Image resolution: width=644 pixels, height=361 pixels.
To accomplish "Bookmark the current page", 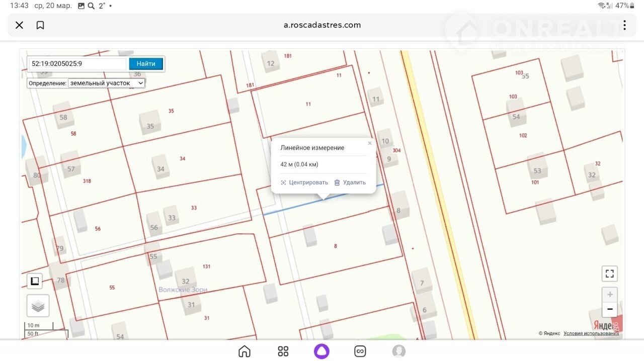I will (40, 25).
